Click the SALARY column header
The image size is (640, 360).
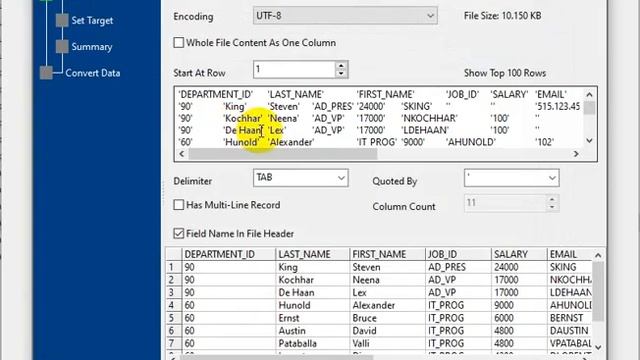coord(519,254)
